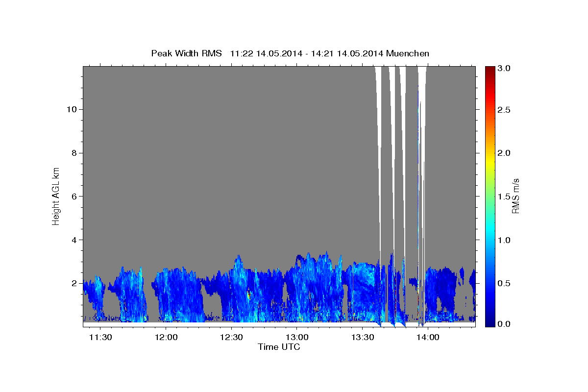Click the colorbar value 2.0
Image resolution: width=588 pixels, height=392 pixels.
504,153
